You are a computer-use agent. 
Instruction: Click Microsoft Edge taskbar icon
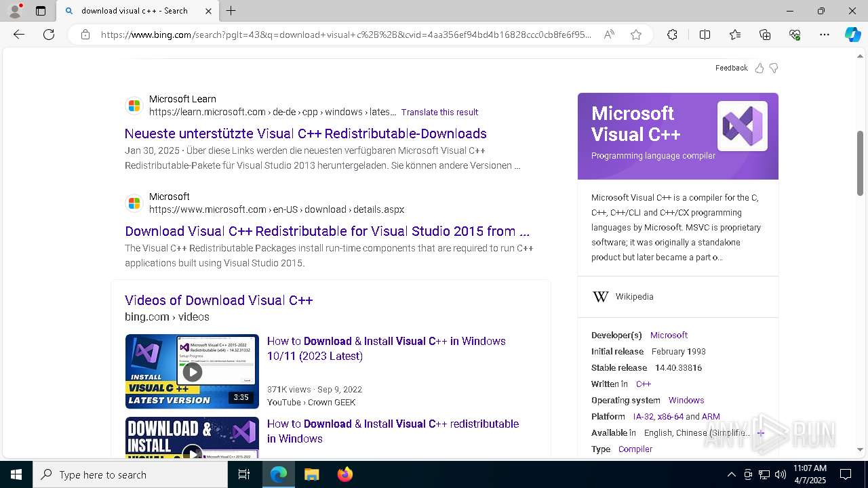[x=279, y=474]
